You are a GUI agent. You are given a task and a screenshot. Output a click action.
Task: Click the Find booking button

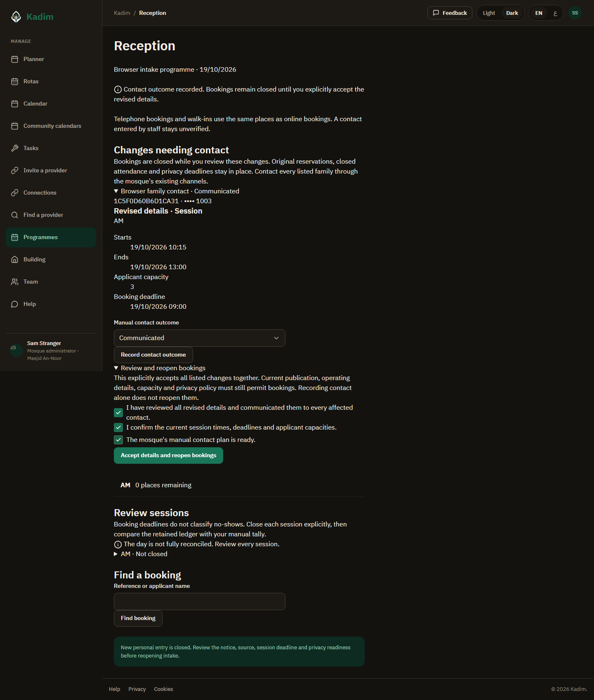pyautogui.click(x=138, y=618)
